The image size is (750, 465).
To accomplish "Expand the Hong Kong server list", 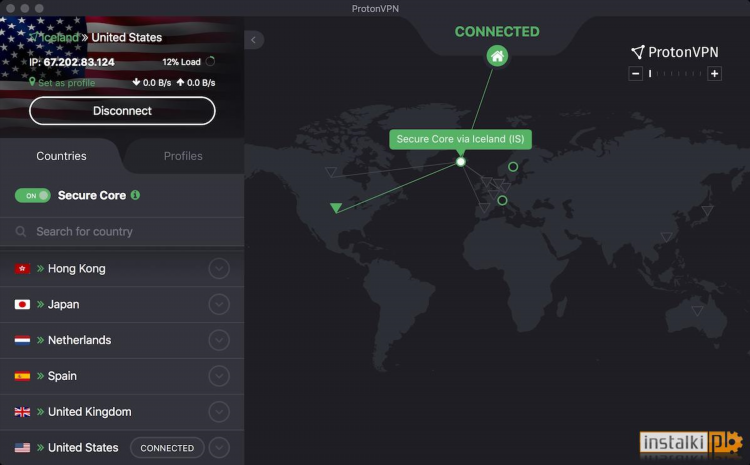I will pyautogui.click(x=219, y=268).
